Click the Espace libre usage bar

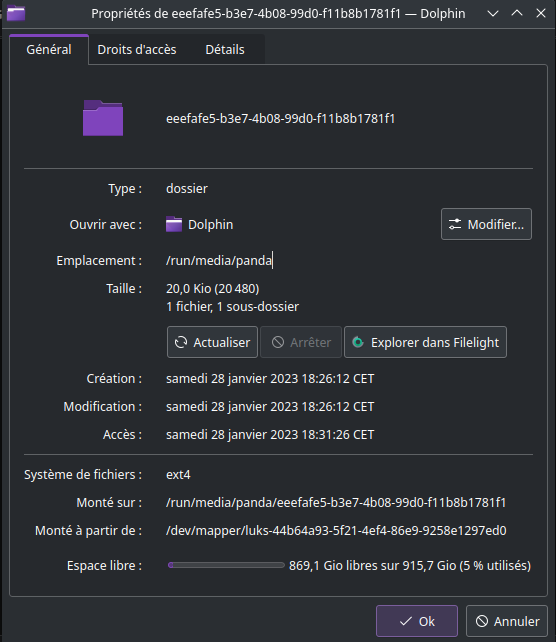(226, 565)
